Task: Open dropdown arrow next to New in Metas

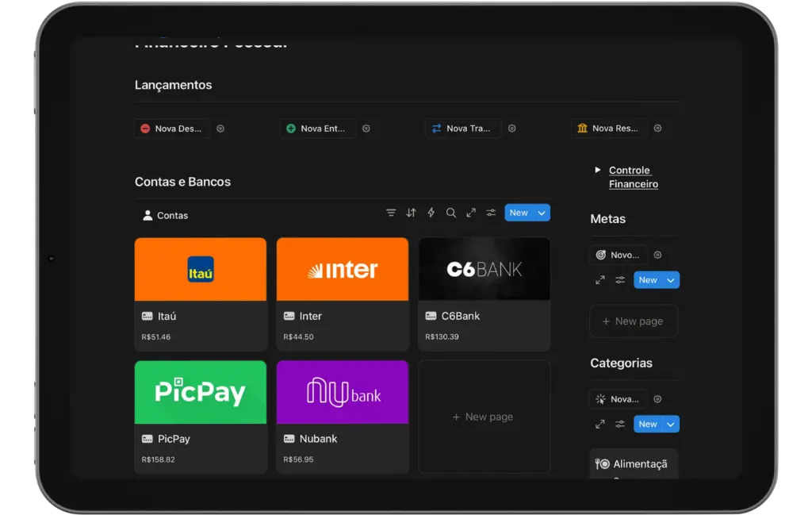Action: pos(671,280)
